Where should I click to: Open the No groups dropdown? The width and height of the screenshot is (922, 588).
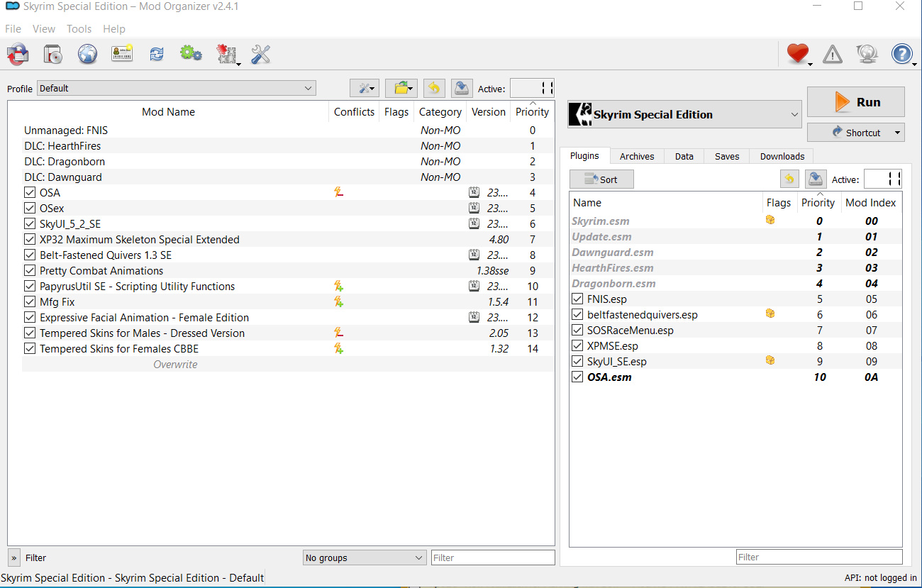point(365,558)
